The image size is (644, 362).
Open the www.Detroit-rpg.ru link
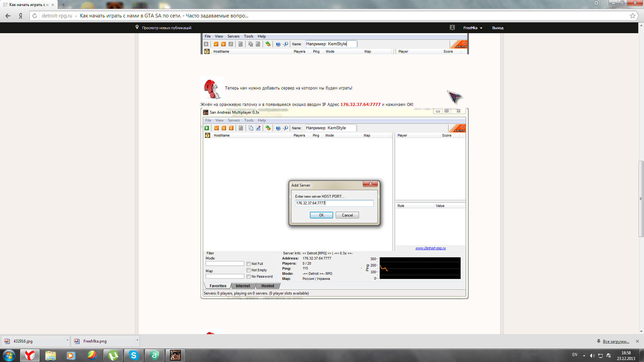[x=430, y=248]
